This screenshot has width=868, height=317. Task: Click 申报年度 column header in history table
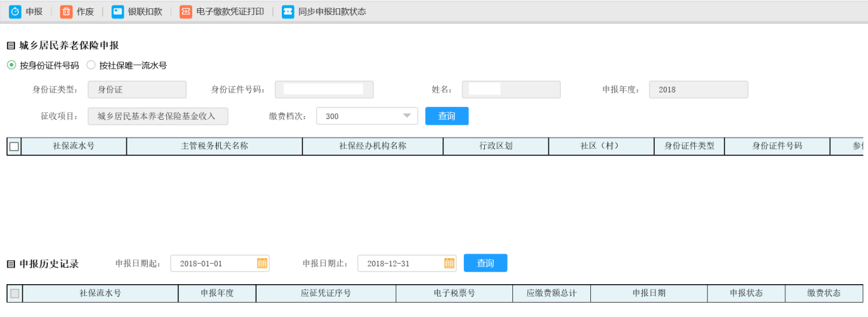(217, 293)
